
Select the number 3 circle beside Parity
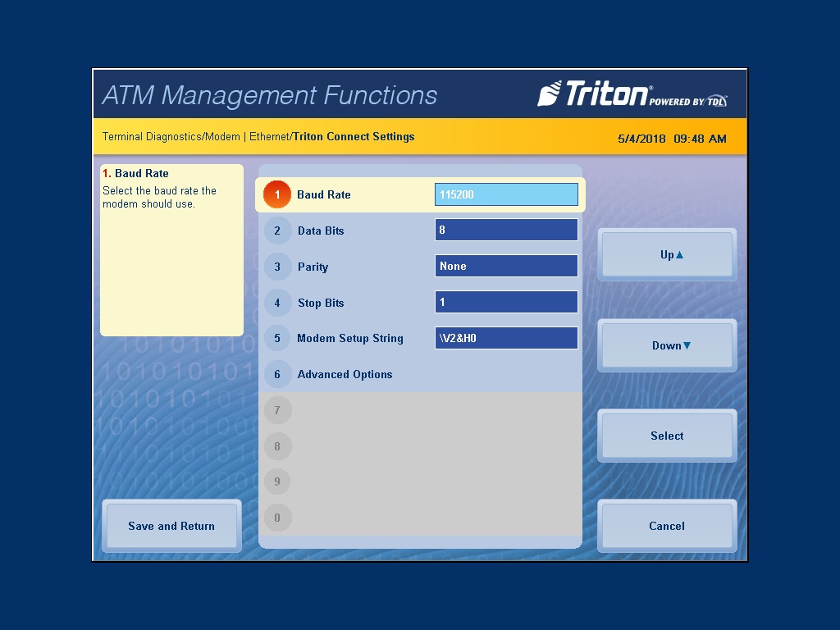pyautogui.click(x=277, y=267)
